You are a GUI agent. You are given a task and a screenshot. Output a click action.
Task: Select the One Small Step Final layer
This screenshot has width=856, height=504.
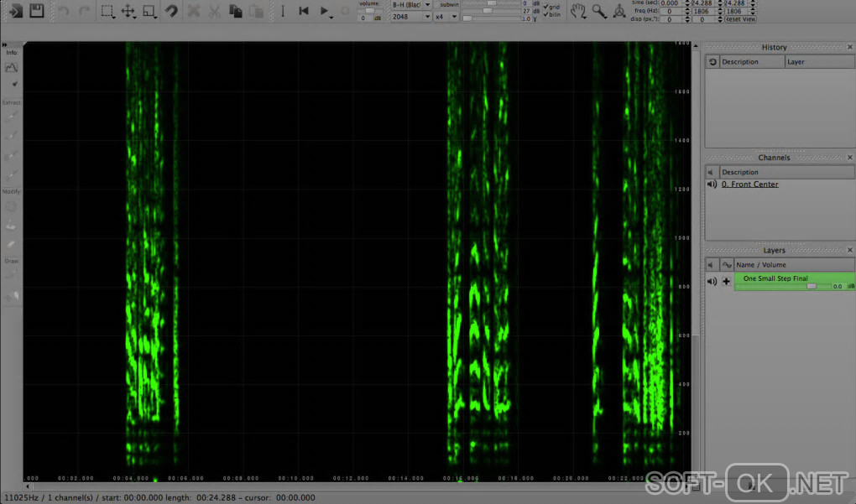coord(795,282)
